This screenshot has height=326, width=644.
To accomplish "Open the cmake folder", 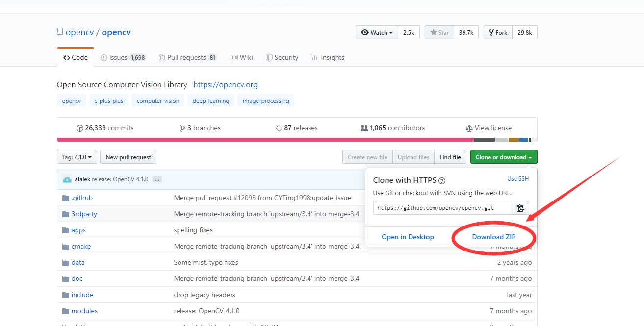I will coord(81,246).
